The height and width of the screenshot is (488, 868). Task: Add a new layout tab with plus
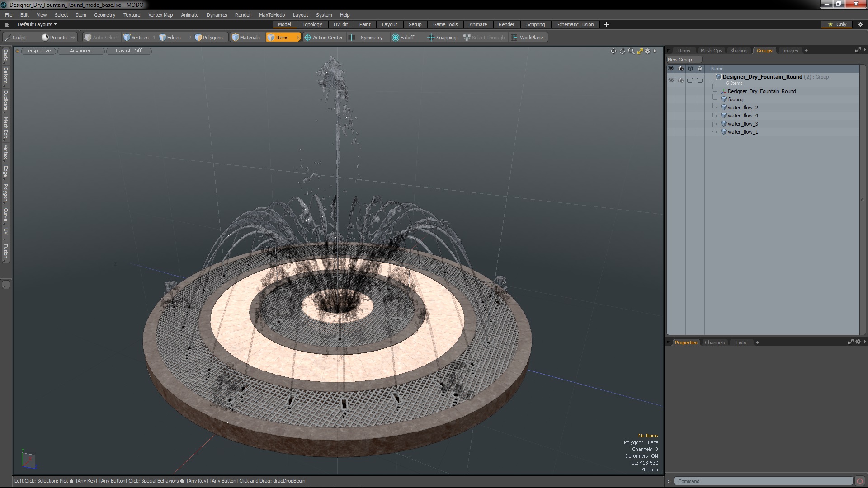click(606, 24)
